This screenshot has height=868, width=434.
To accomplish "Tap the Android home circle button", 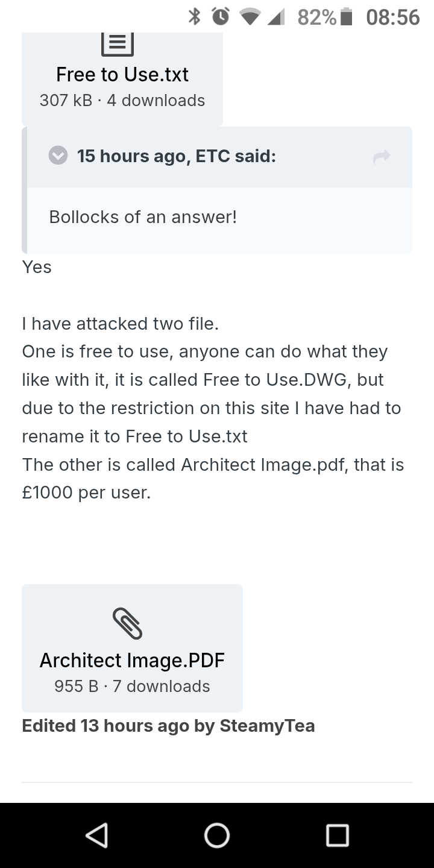I will click(x=217, y=835).
